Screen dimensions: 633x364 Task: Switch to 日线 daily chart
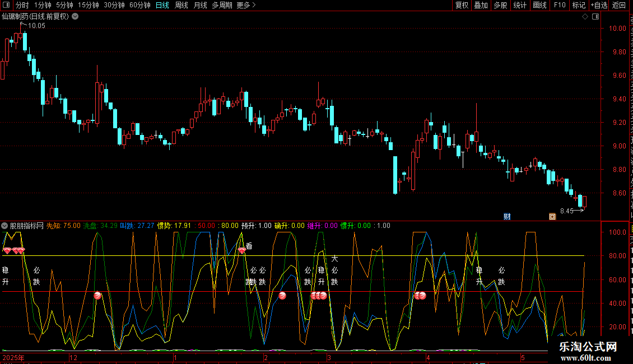[162, 5]
